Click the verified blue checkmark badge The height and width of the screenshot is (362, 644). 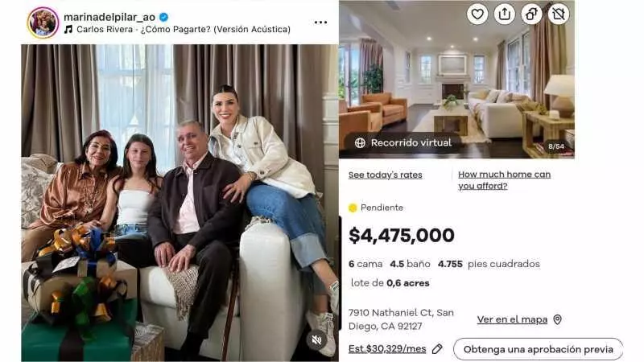pyautogui.click(x=164, y=17)
